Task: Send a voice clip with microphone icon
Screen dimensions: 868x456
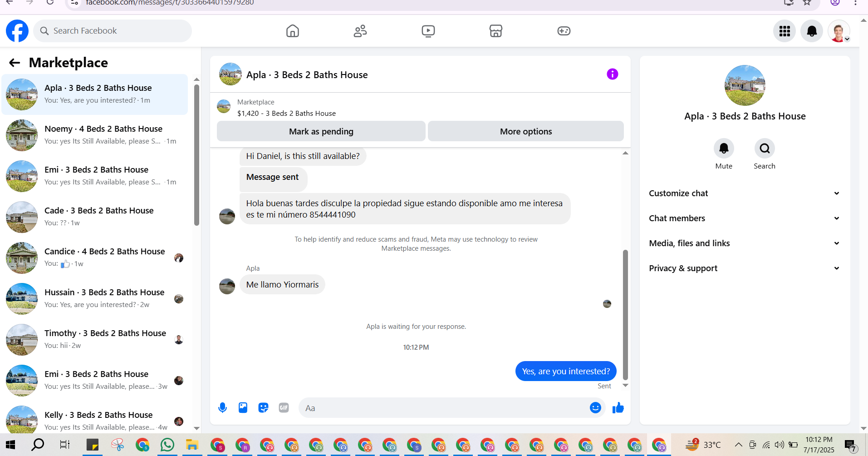Action: 222,408
